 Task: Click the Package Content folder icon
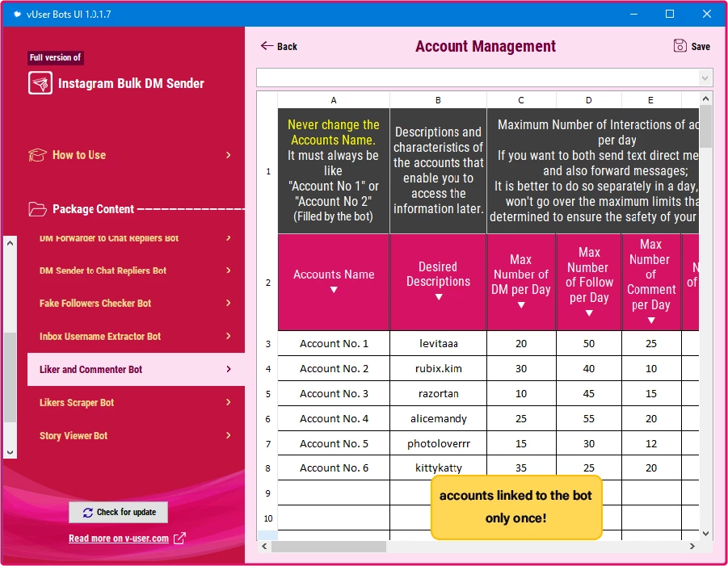37,209
